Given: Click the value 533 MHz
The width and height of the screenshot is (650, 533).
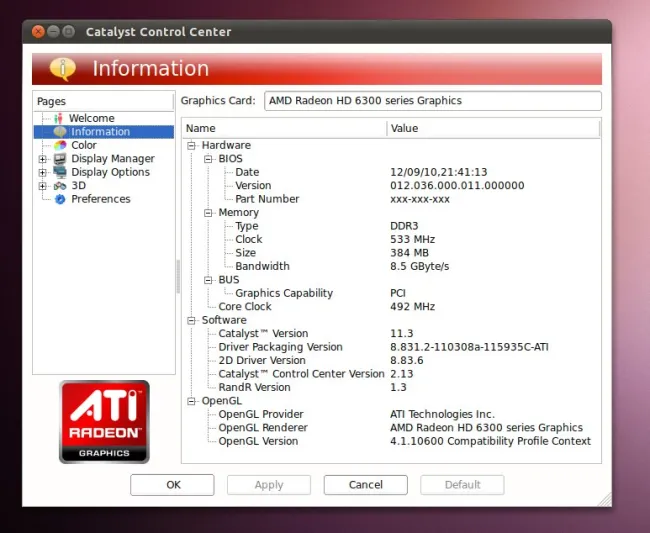Looking at the screenshot, I should (x=412, y=240).
